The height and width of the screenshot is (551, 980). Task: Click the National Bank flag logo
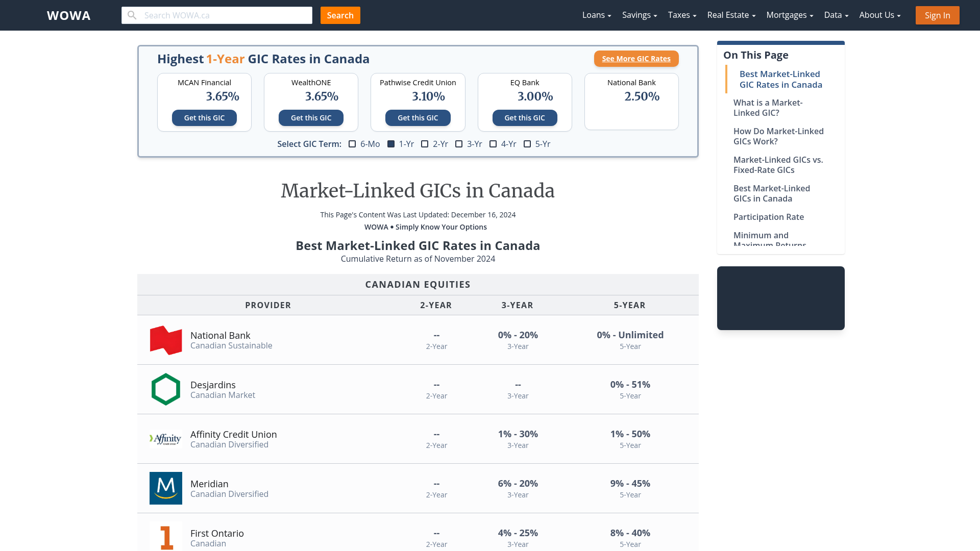pos(165,340)
